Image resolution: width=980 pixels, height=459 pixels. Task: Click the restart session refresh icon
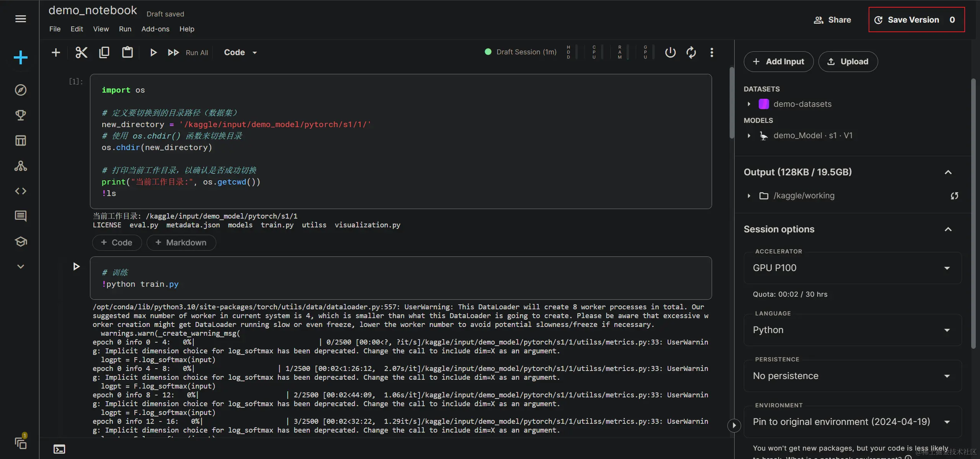[x=691, y=52]
